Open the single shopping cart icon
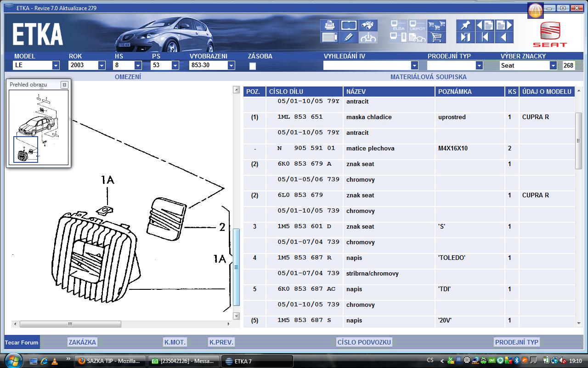Screen dimensions: 588x368 437,37
